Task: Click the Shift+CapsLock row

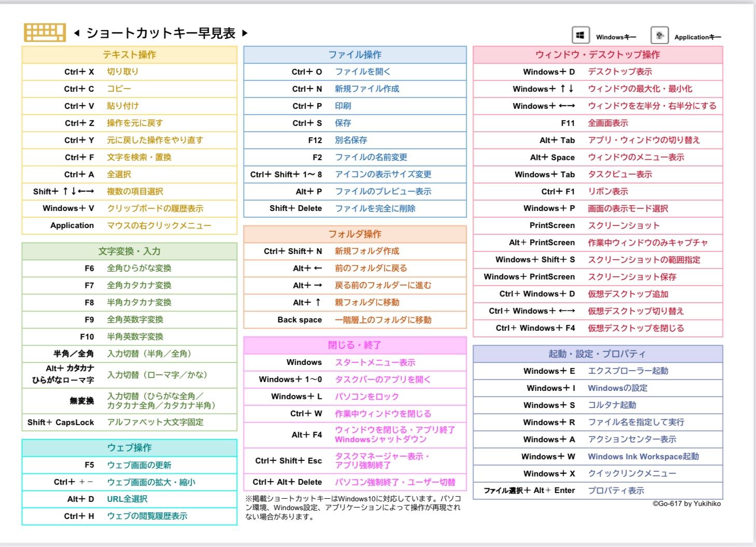Action: tap(129, 423)
